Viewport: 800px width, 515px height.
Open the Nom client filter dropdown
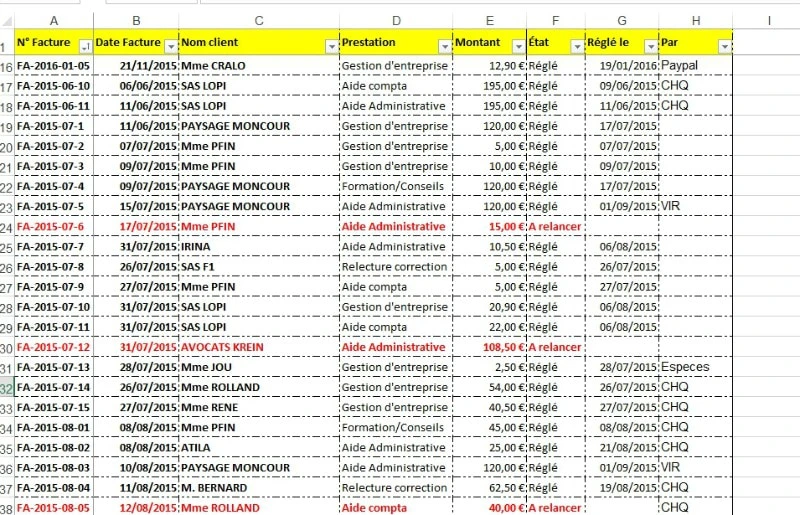tap(332, 47)
